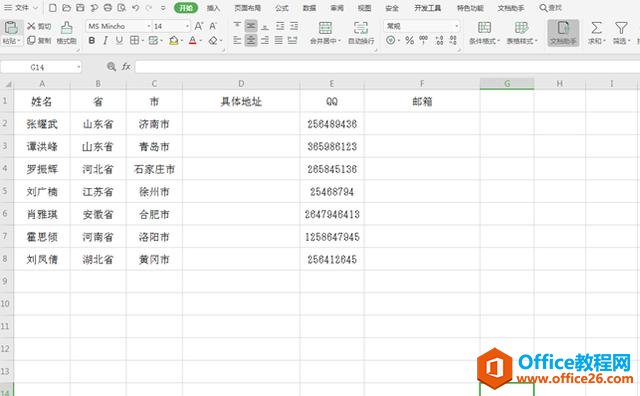Toggle Underline formatting
The height and width of the screenshot is (396, 640).
pyautogui.click(x=119, y=40)
